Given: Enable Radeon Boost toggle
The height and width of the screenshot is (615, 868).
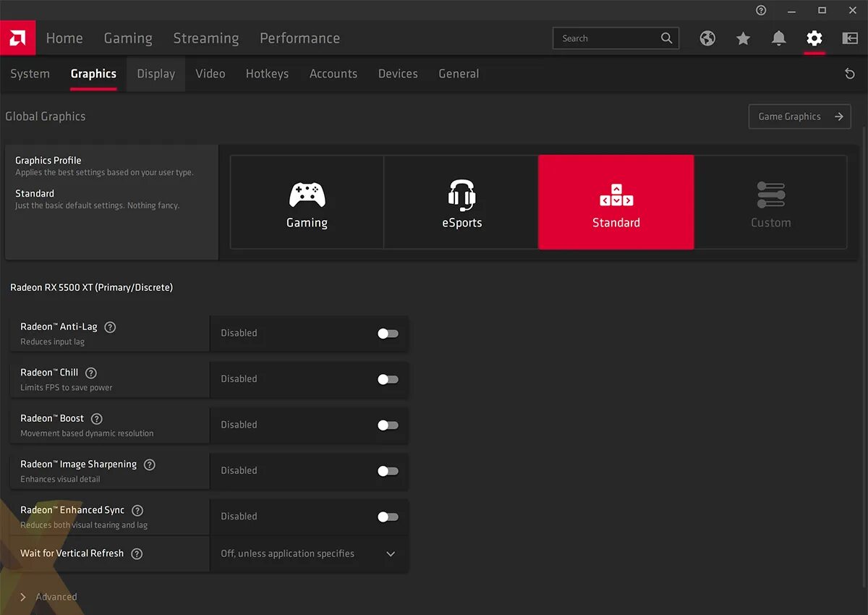Looking at the screenshot, I should coord(388,425).
